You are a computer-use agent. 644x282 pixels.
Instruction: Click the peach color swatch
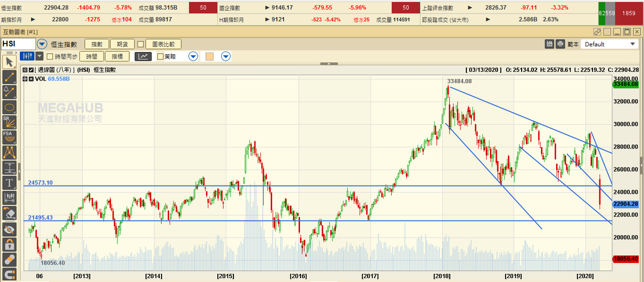tap(210, 56)
